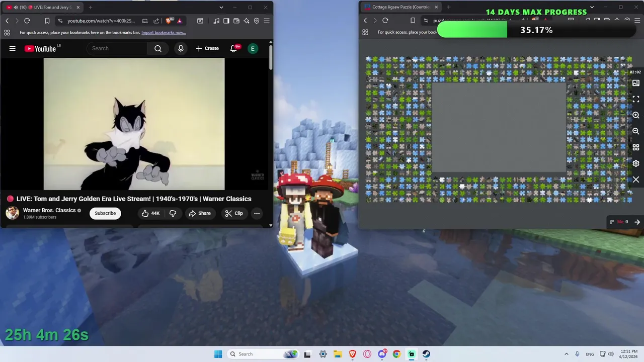Image resolution: width=644 pixels, height=362 pixels.
Task: Subscribe to Warner Bros. Classics
Action: [x=105, y=213]
